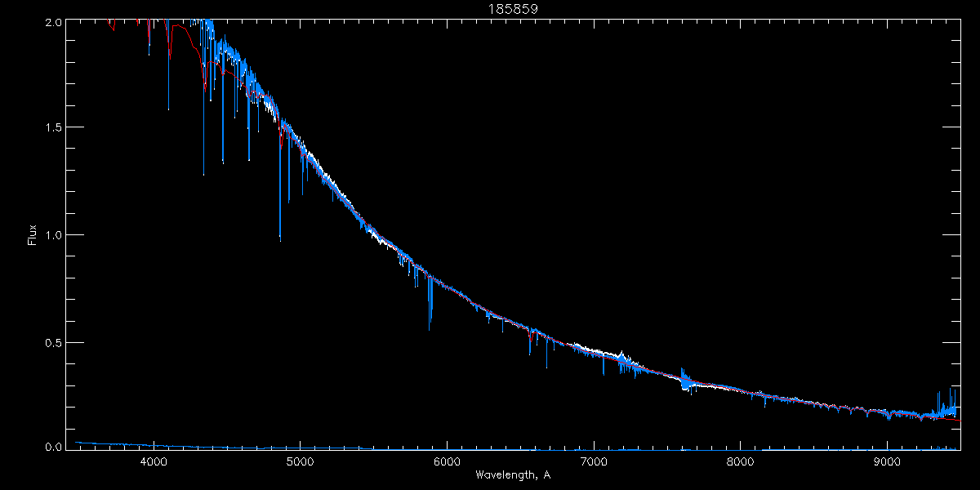Click the 1.0 flux tick label
The width and height of the screenshot is (980, 490).
click(x=52, y=234)
